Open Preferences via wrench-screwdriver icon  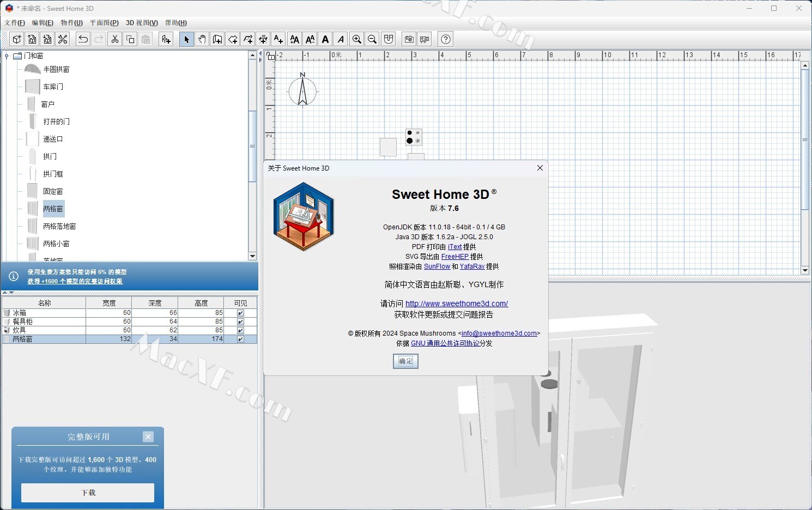click(63, 39)
